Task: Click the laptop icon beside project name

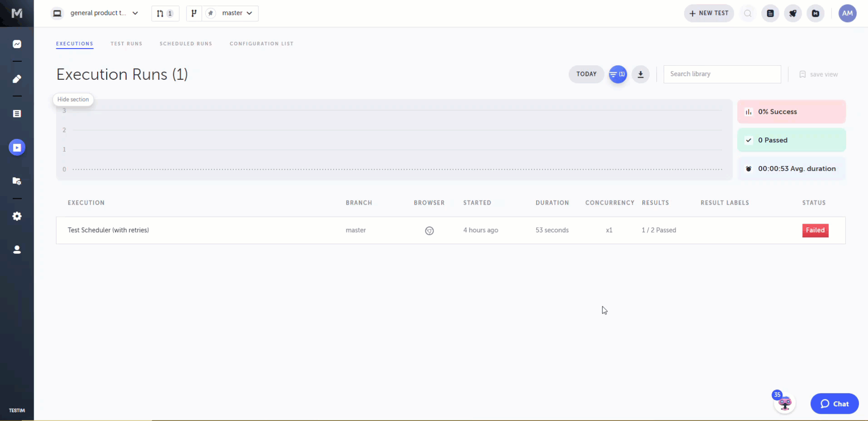Action: coord(57,13)
